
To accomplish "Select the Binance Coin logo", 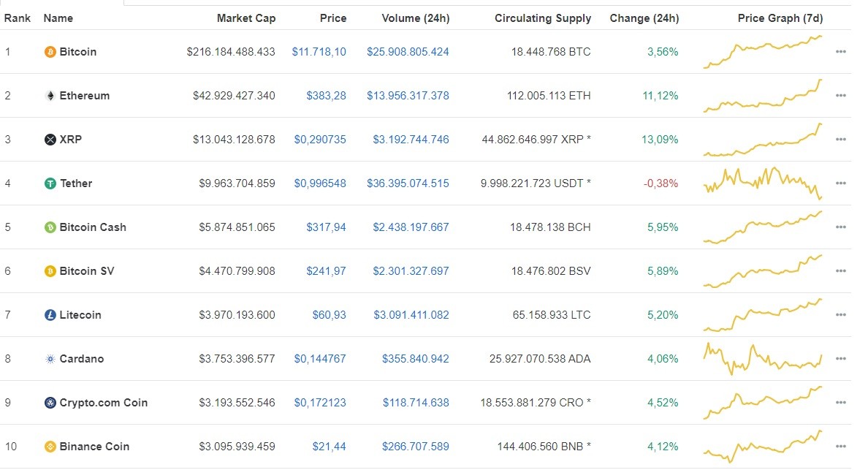I will click(50, 447).
